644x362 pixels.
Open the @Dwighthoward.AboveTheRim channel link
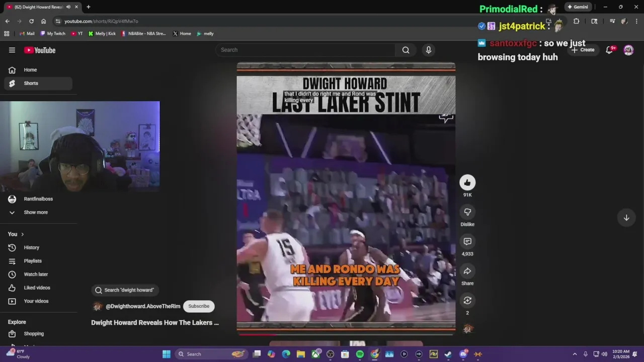(x=143, y=306)
